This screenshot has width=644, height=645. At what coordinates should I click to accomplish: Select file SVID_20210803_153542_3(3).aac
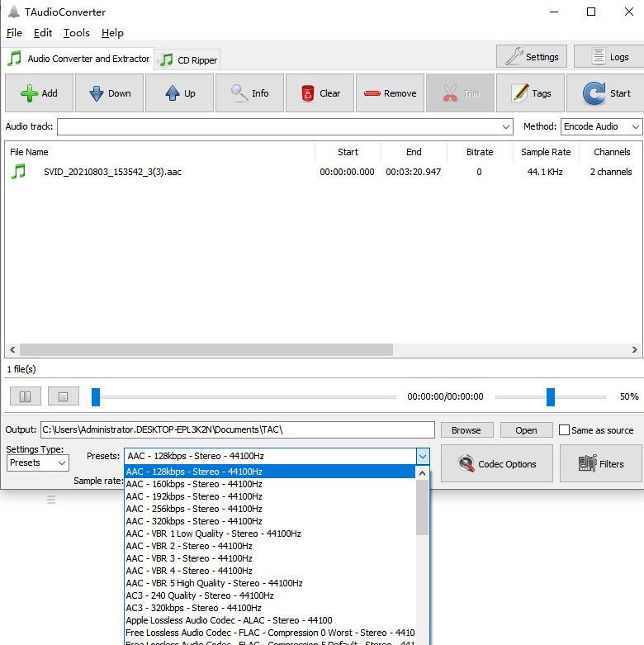(112, 172)
